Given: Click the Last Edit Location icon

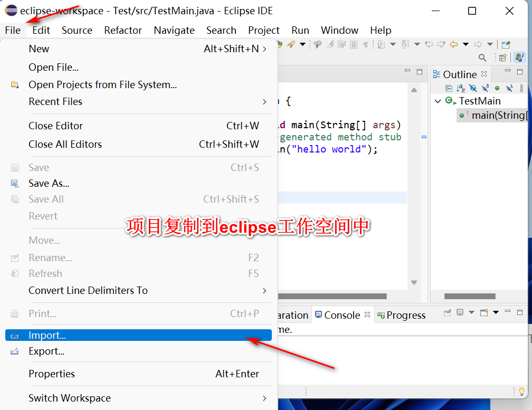Looking at the screenshot, I should (x=429, y=44).
